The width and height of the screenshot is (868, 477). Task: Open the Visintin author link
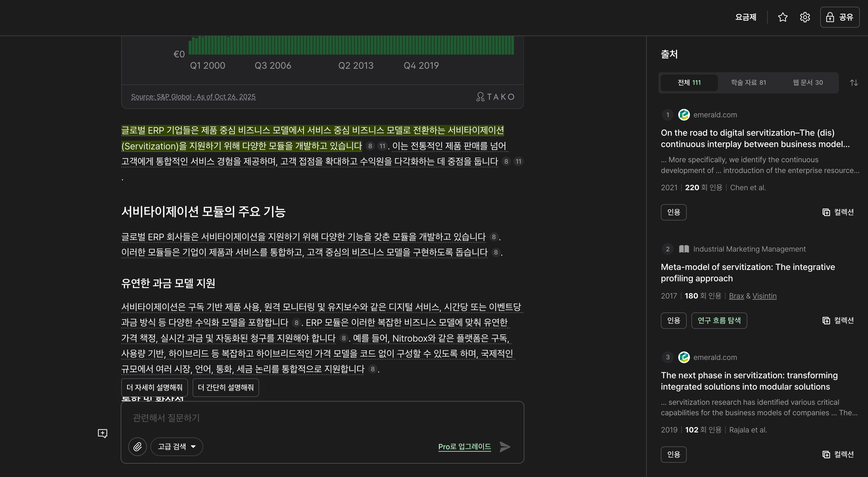click(764, 296)
